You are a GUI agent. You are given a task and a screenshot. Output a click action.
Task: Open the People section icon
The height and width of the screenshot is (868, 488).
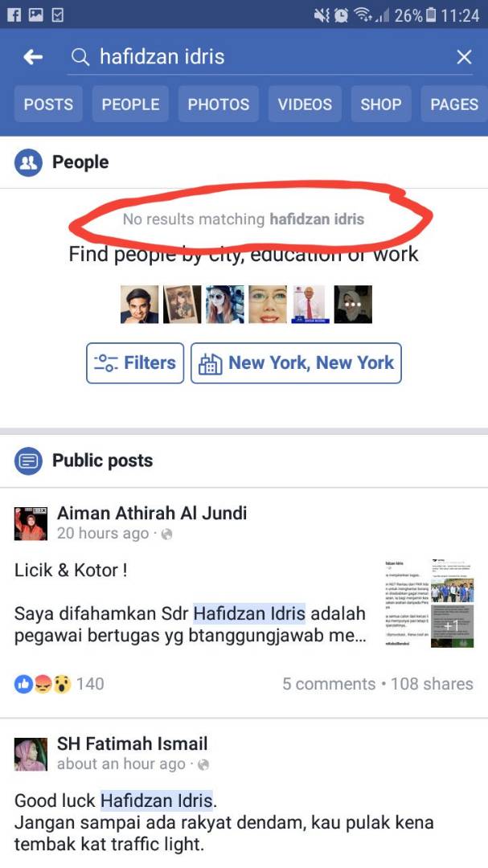coord(28,162)
